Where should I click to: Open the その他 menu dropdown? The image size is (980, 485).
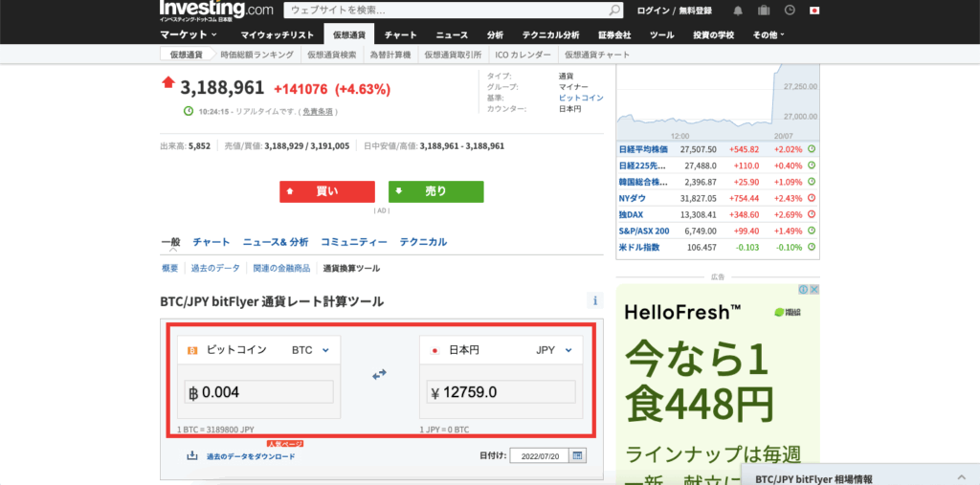768,34
